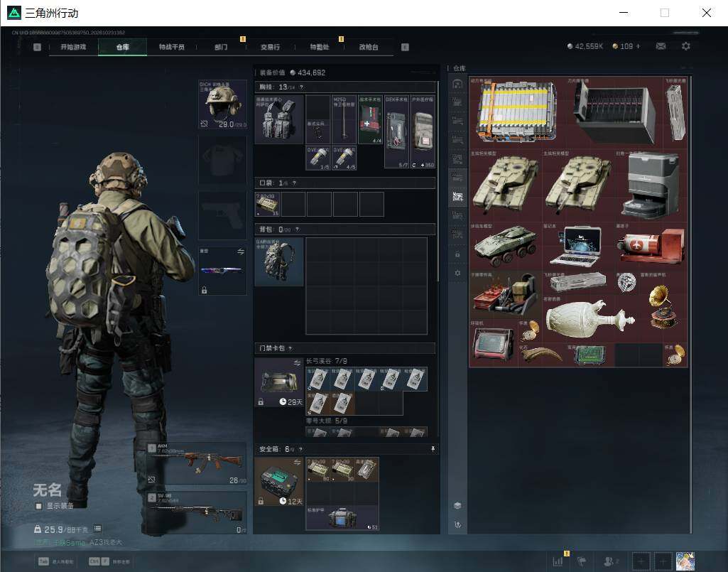The width and height of the screenshot is (728, 572).
Task: Select the highlighted collectibles stash box icon
Action: click(458, 197)
